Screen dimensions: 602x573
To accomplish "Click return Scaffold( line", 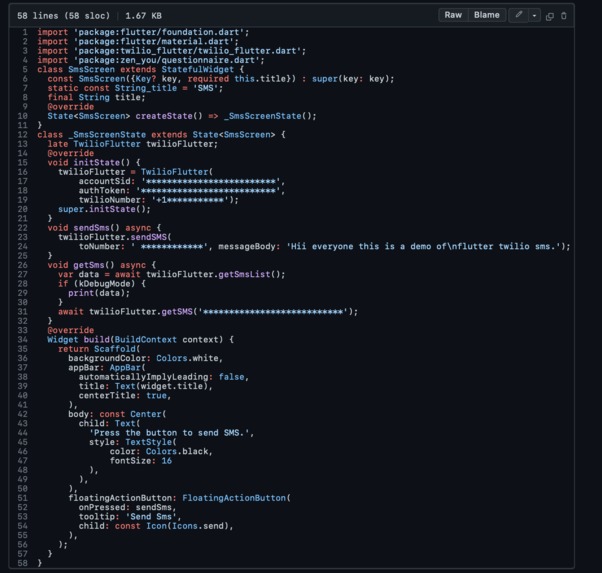I will pyautogui.click(x=99, y=349).
